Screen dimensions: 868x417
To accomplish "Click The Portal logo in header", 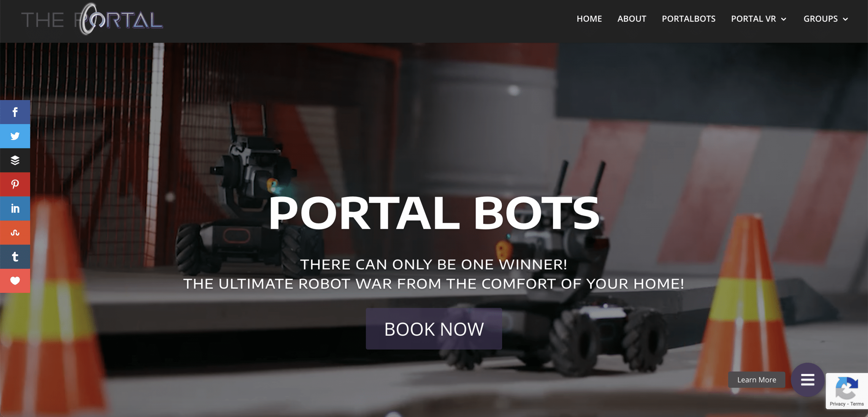I will [x=92, y=19].
